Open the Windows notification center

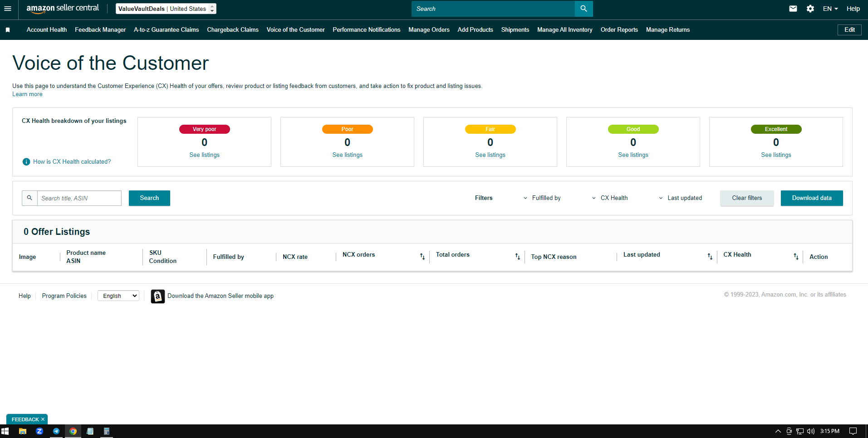coord(853,431)
